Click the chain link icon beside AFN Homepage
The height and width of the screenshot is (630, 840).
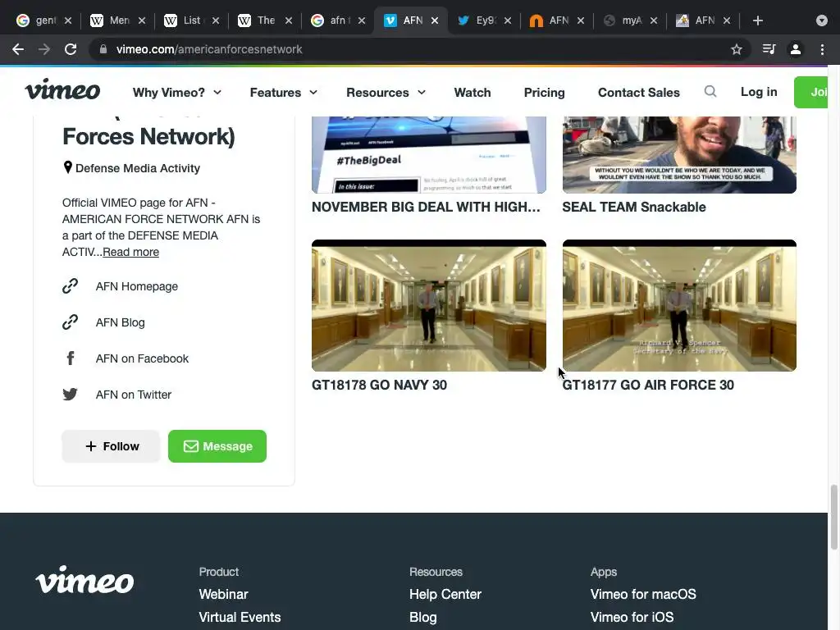(x=71, y=286)
